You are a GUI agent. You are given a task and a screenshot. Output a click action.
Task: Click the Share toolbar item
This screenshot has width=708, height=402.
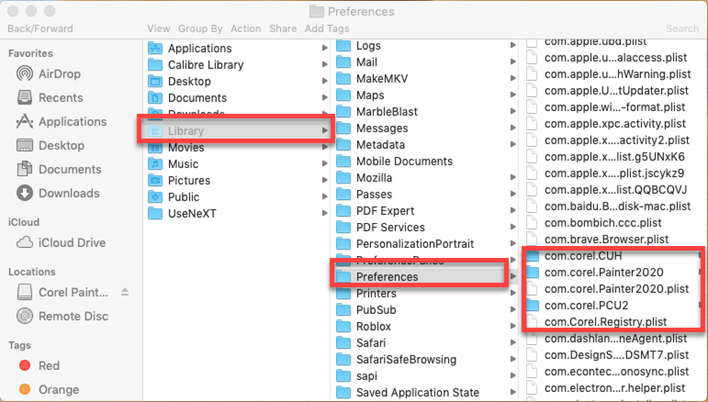point(283,28)
